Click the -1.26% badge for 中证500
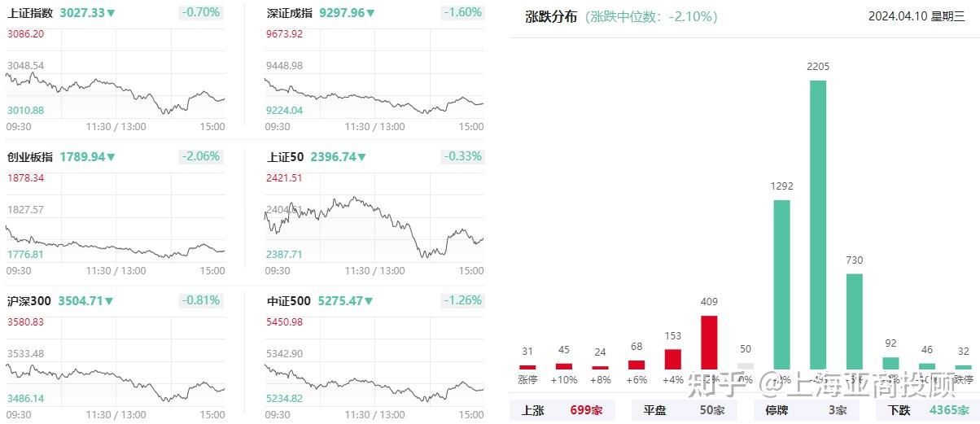980x424 pixels. (x=462, y=300)
